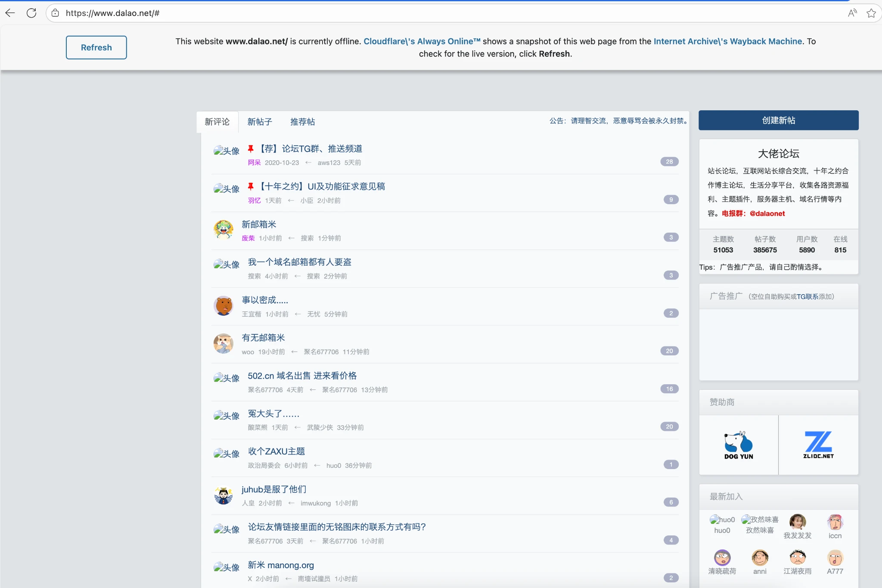Switch to 新帖子 tab
Viewport: 882px width, 588px height.
coord(260,122)
